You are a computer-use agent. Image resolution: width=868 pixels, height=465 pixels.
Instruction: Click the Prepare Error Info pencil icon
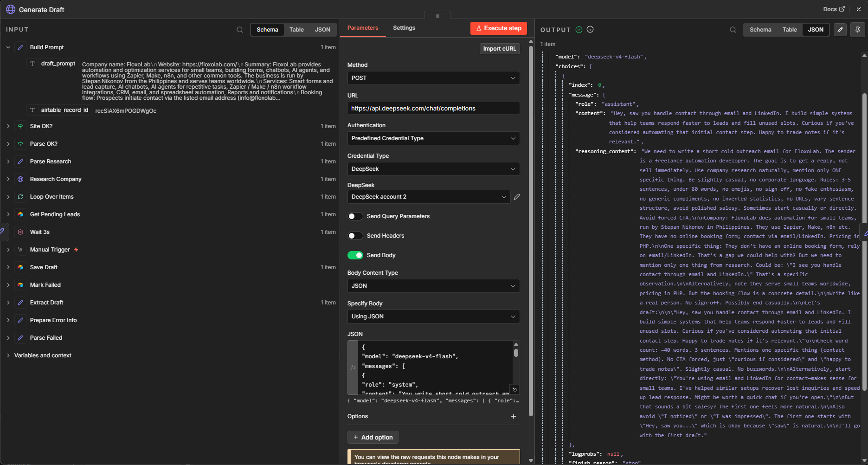click(20, 320)
